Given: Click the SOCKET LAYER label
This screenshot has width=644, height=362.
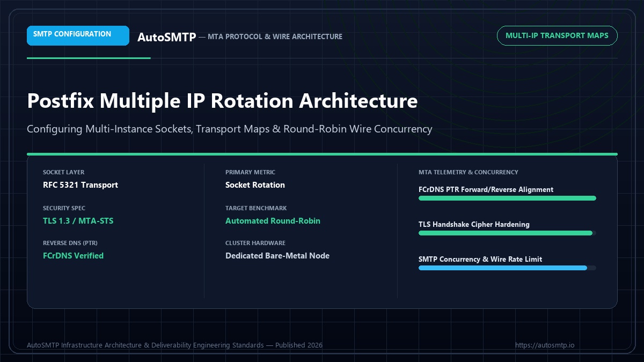Looking at the screenshot, I should pos(63,173).
